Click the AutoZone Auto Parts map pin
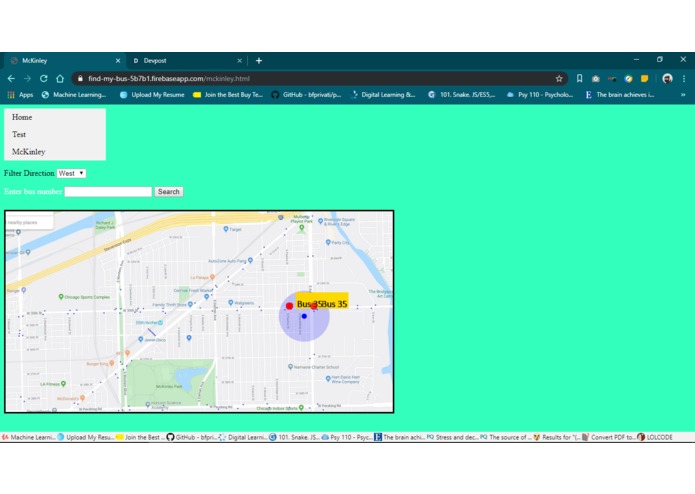Screen dimensions: 695x494 tap(250, 261)
